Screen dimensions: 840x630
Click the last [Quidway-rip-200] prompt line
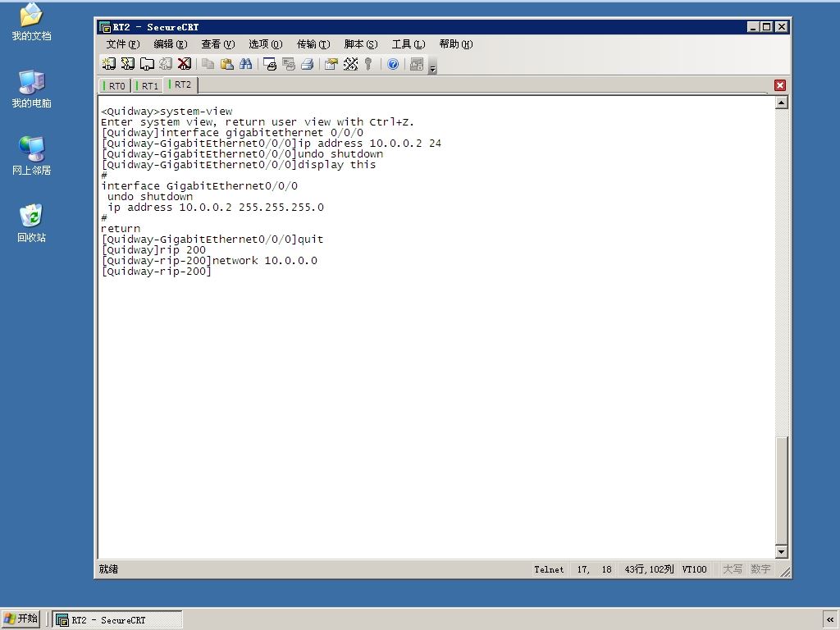click(157, 271)
